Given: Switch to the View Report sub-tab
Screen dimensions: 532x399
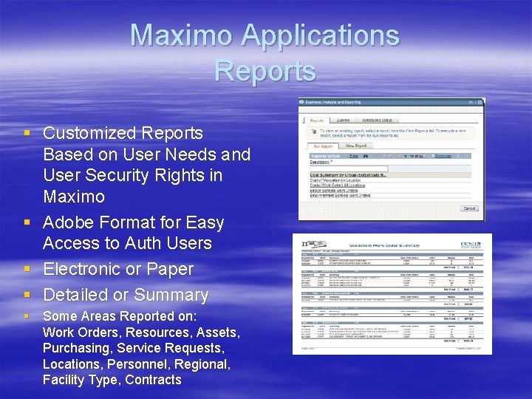Looking at the screenshot, I should tap(356, 146).
